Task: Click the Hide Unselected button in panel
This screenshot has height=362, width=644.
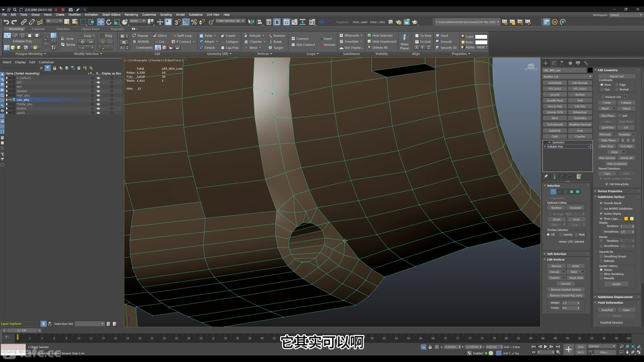Action: (x=616, y=164)
